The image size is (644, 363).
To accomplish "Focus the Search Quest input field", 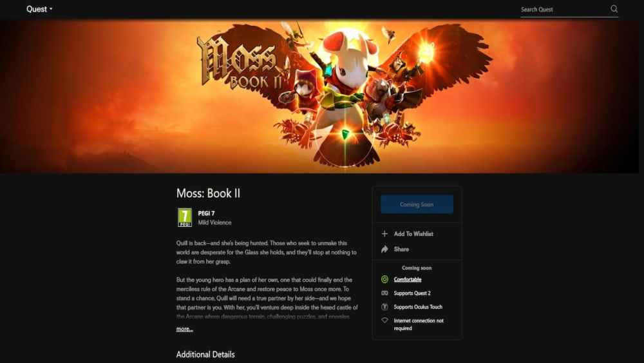I will point(564,9).
